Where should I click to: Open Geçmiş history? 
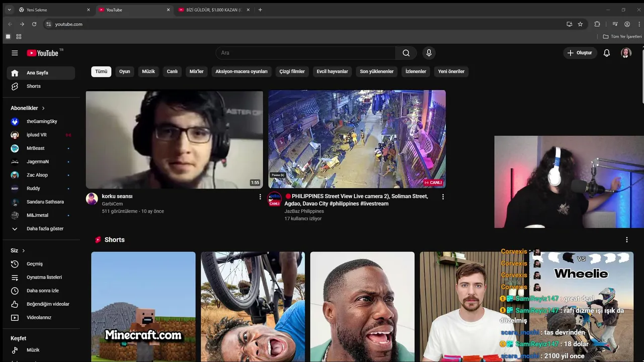point(41,264)
